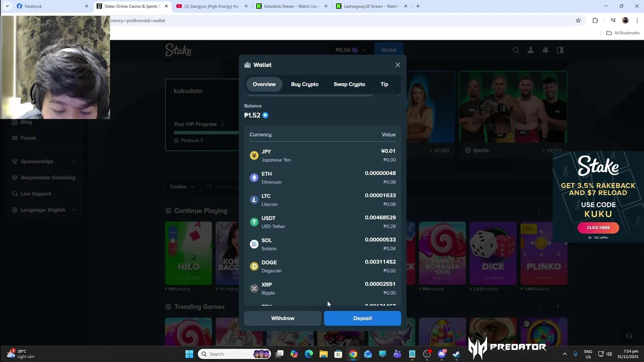Open the Casino category dropdown
This screenshot has width=644, height=362.
[x=182, y=187]
